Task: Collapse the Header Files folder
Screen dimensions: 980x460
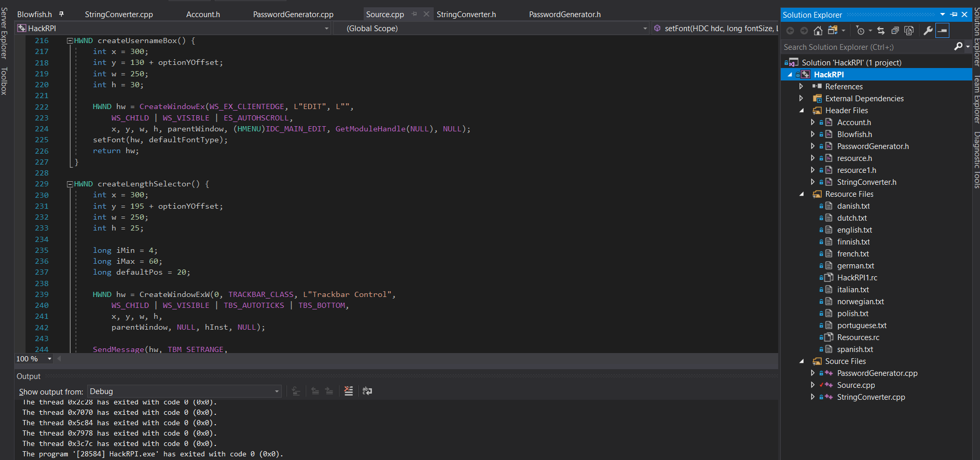Action: pos(802,111)
